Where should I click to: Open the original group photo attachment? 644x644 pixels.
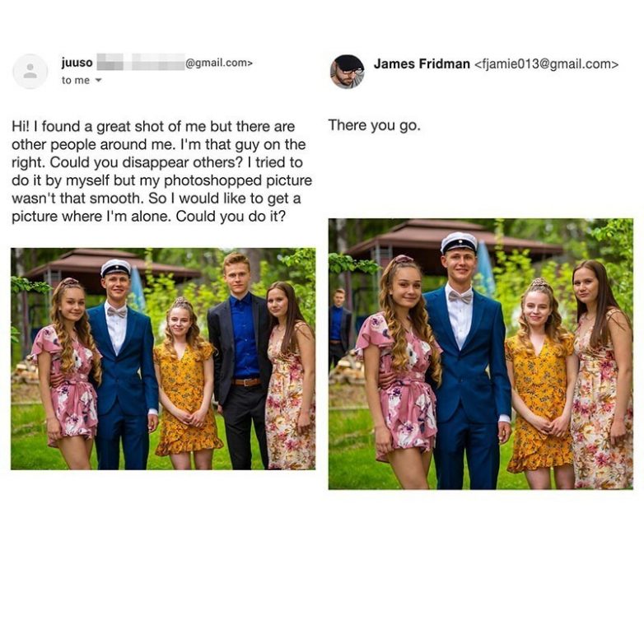pyautogui.click(x=163, y=358)
